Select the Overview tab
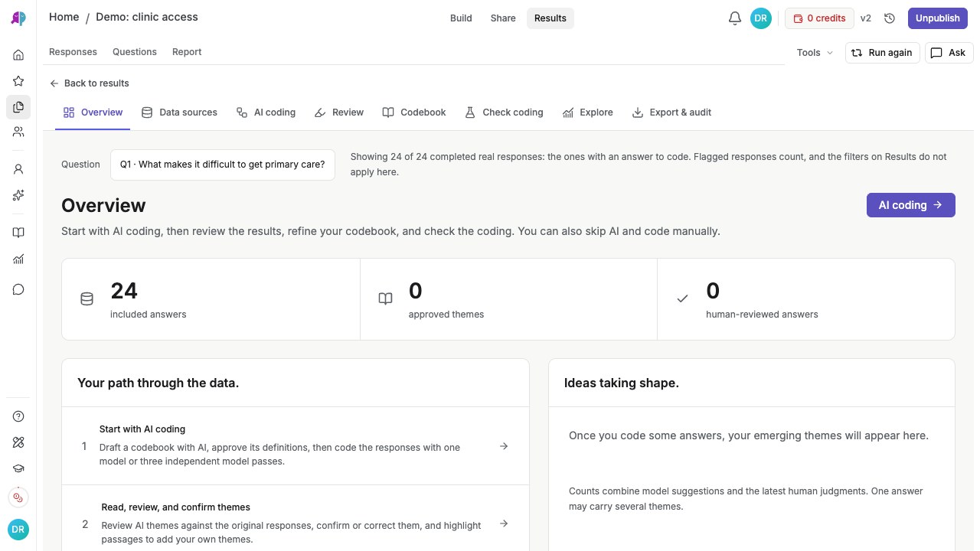 tap(93, 112)
